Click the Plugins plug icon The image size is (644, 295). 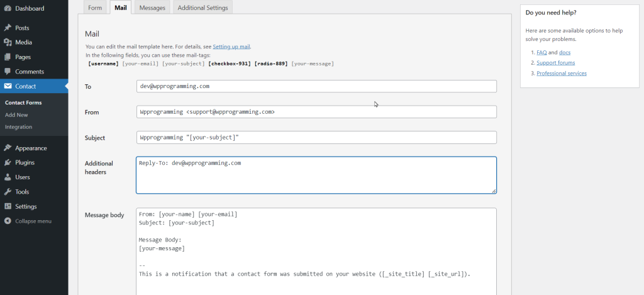click(8, 163)
